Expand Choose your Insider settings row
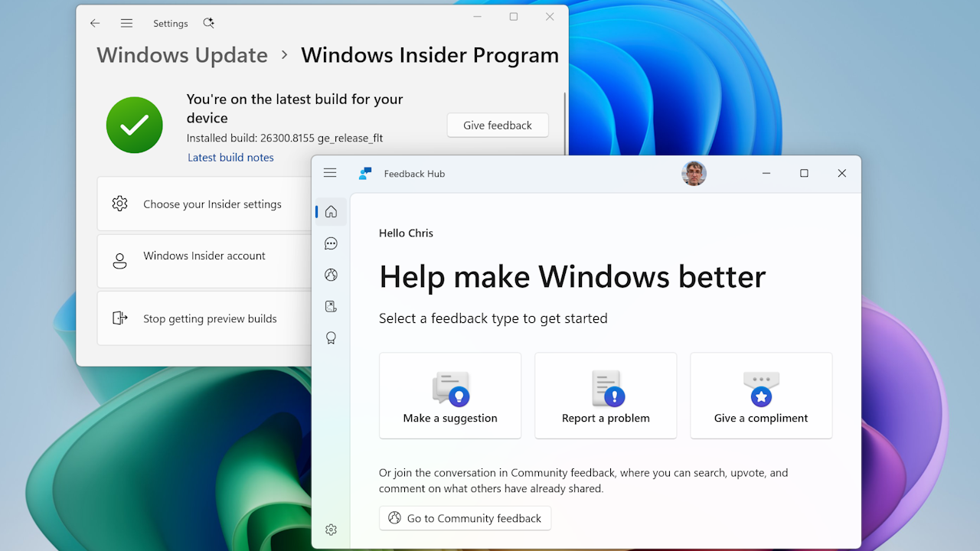The image size is (980, 551). [204, 204]
